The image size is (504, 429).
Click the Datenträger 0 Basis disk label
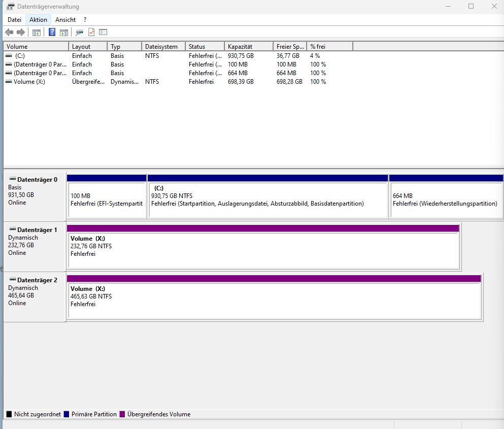[35, 196]
